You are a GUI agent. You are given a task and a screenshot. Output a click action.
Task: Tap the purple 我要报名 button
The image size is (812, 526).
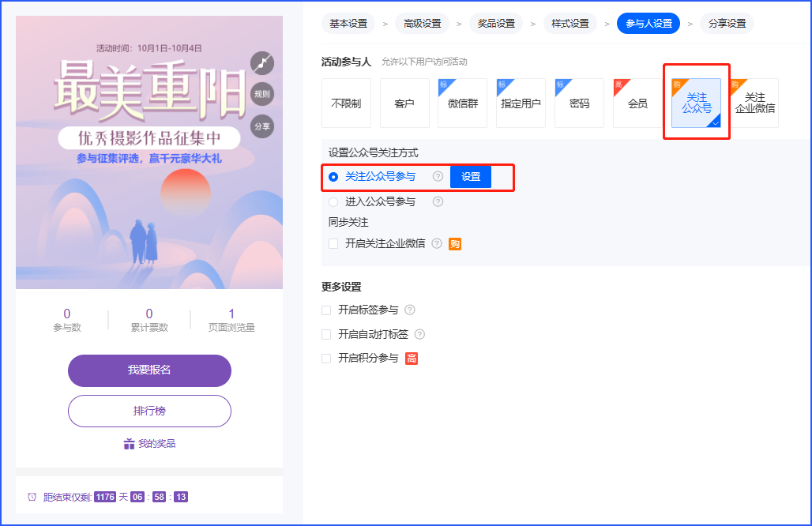tap(149, 370)
